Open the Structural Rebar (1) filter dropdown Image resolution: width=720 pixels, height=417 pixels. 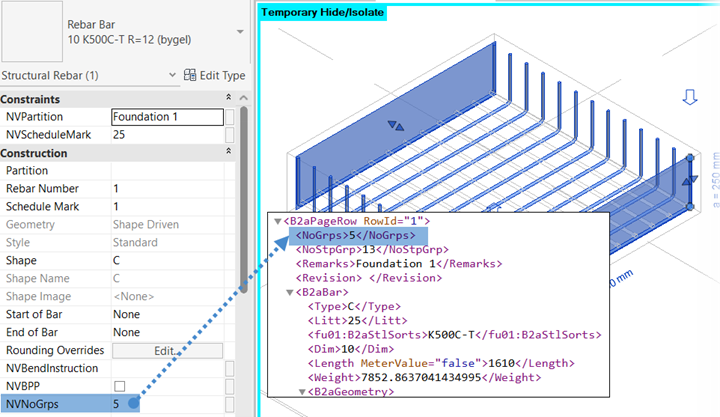click(x=172, y=75)
